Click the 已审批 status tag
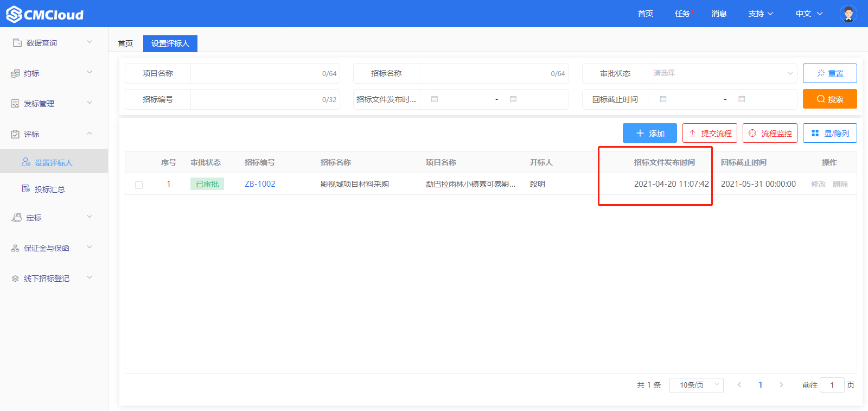This screenshot has width=868, height=411. point(207,184)
